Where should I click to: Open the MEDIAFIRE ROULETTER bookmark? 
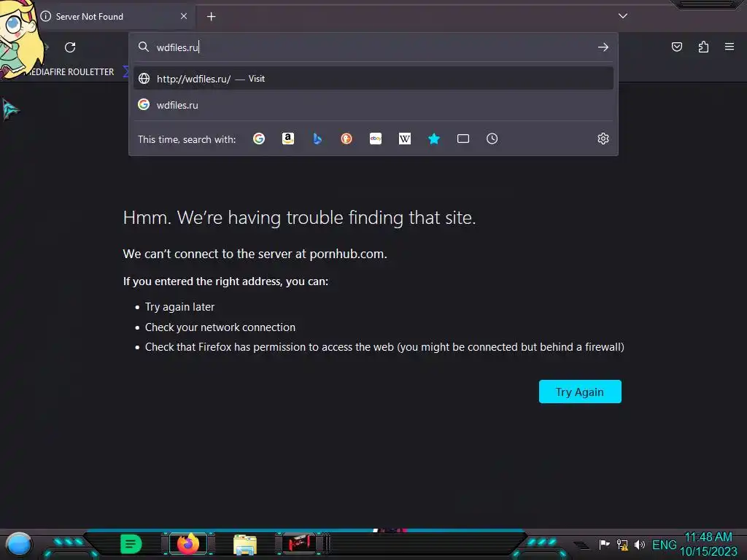point(69,72)
